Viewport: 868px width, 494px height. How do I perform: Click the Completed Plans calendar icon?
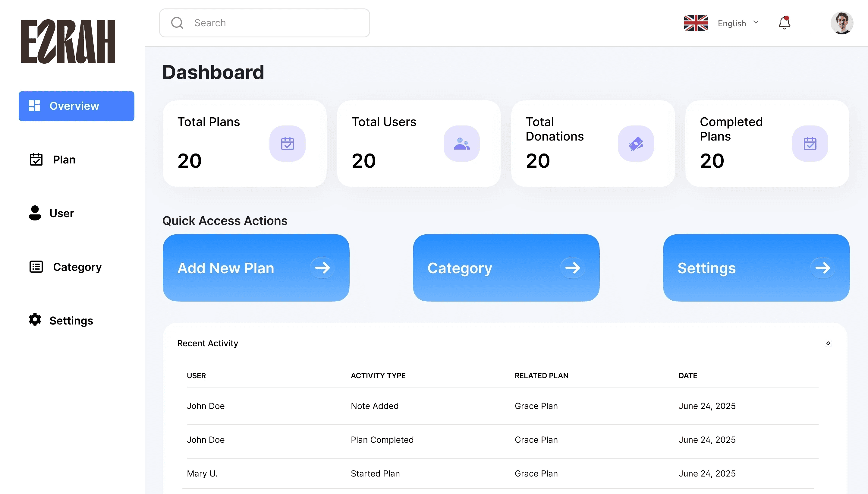pos(810,144)
